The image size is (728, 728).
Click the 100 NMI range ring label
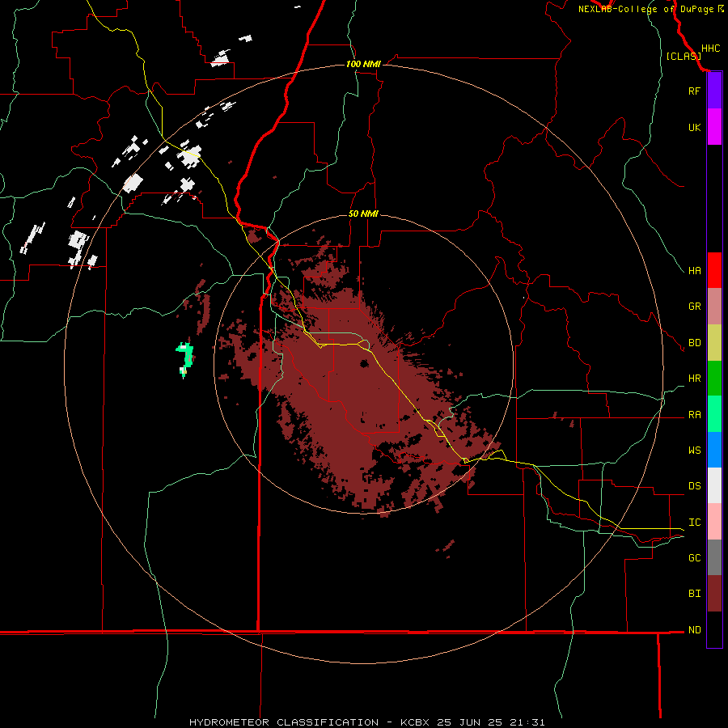pyautogui.click(x=363, y=64)
